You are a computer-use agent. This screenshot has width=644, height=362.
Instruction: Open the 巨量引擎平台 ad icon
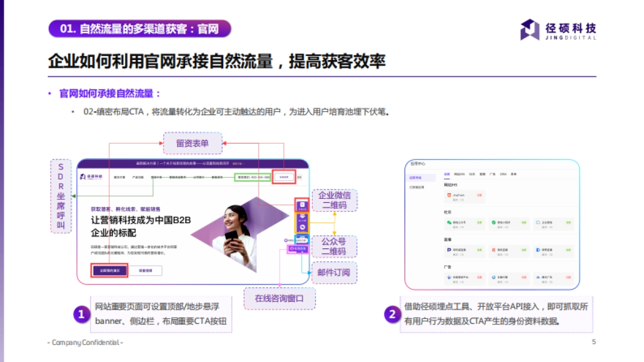pyautogui.click(x=449, y=277)
